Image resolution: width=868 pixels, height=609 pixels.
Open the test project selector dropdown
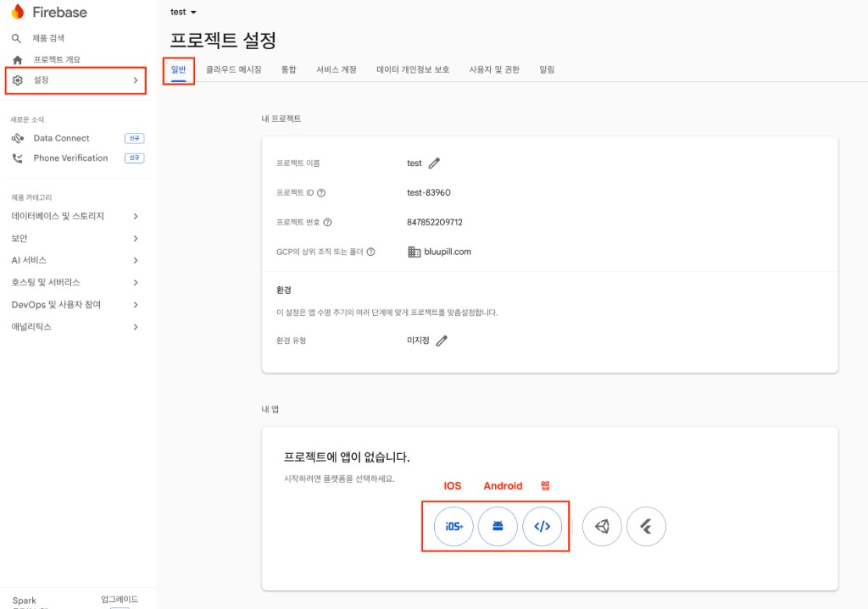(183, 12)
